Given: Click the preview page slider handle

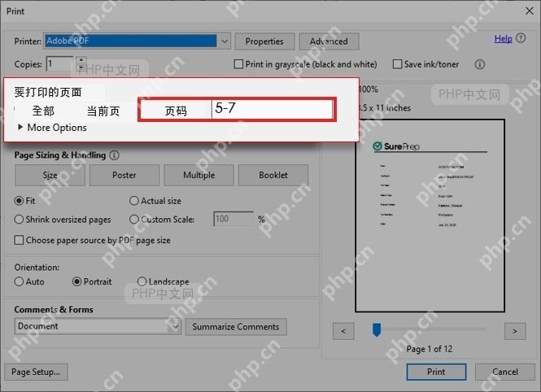Looking at the screenshot, I should [x=377, y=329].
